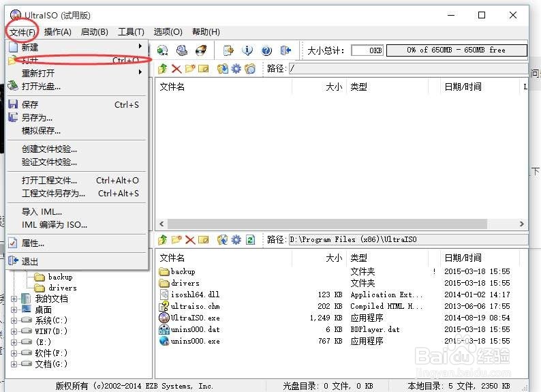
Task: Click the green Refresh icon in local toolbar
Action: point(251,239)
